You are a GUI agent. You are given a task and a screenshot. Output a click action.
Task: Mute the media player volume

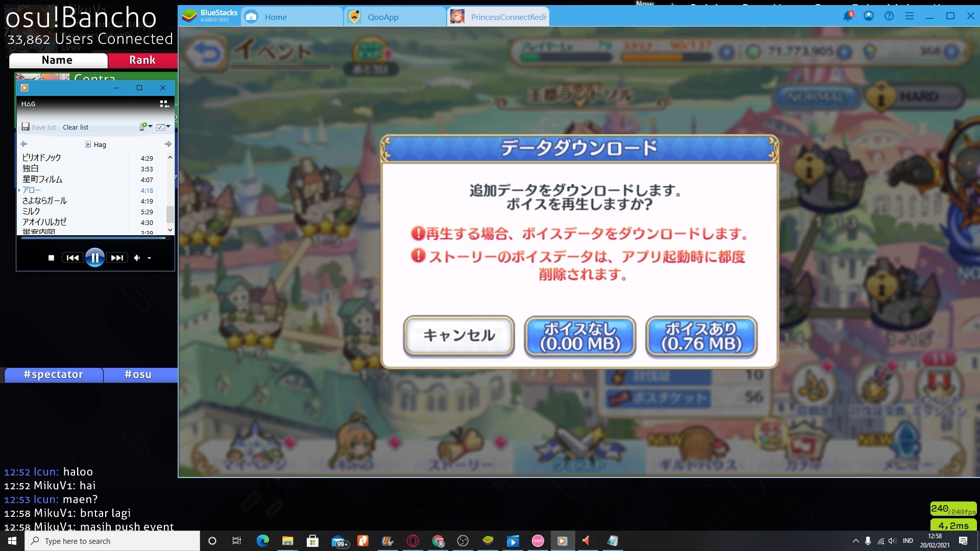click(x=137, y=258)
